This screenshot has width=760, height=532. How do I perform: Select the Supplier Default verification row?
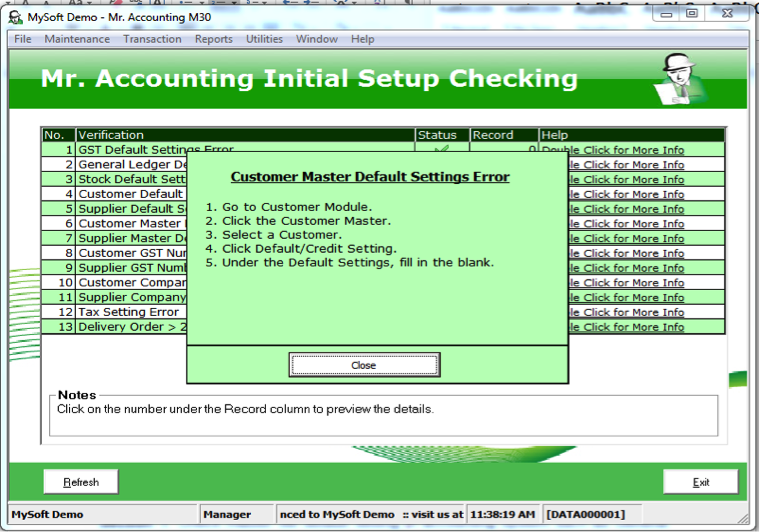click(x=132, y=209)
